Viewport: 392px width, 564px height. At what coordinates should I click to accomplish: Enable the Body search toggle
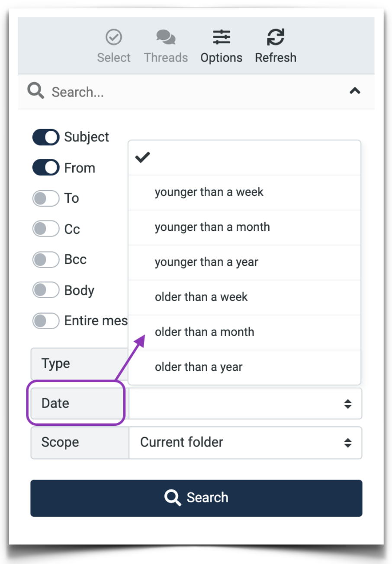45,290
